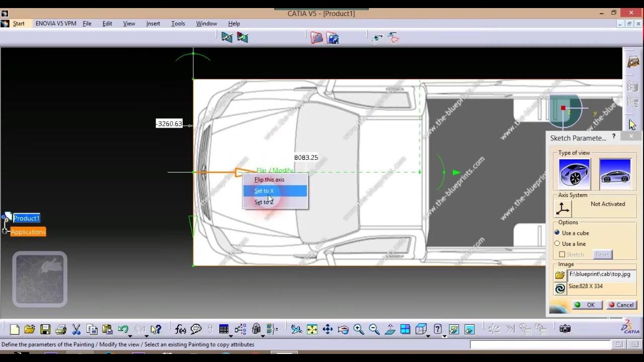644x362 pixels.
Task: Select the Use a line option
Action: (x=557, y=244)
